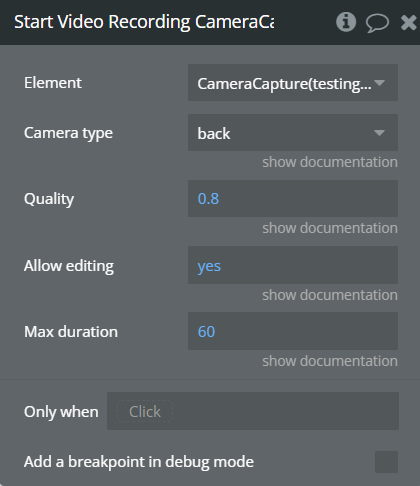This screenshot has width=420, height=486.
Task: Open the info icon in header
Action: (x=346, y=22)
